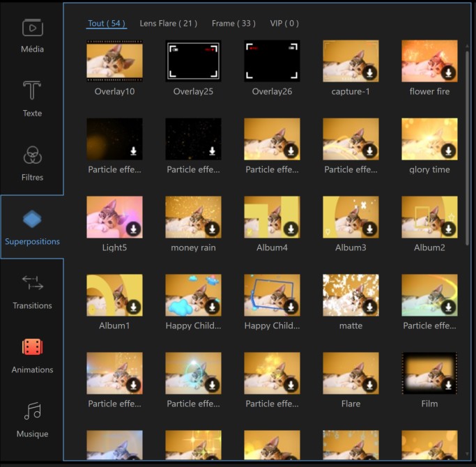Select the capture-1 thumbnail image

351,61
